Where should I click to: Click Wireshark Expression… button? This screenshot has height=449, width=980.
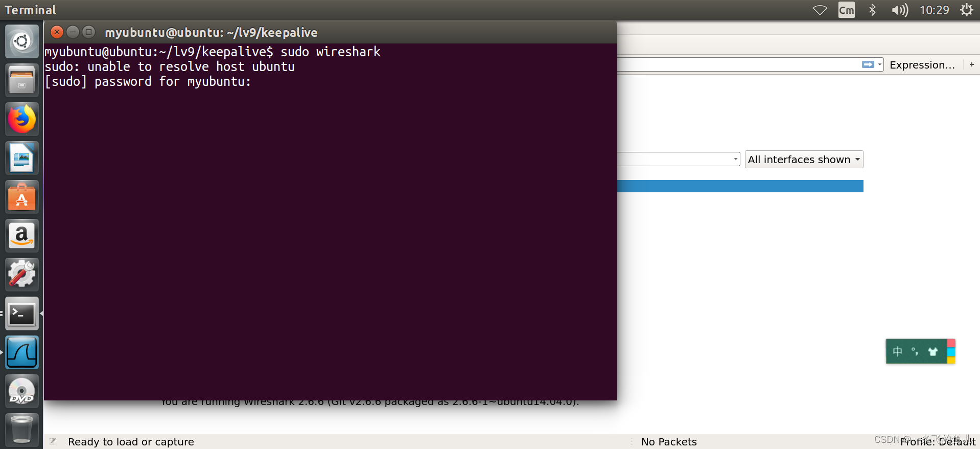922,65
